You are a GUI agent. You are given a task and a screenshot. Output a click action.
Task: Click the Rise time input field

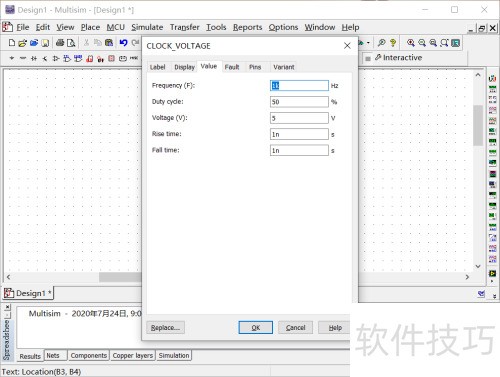(299, 134)
